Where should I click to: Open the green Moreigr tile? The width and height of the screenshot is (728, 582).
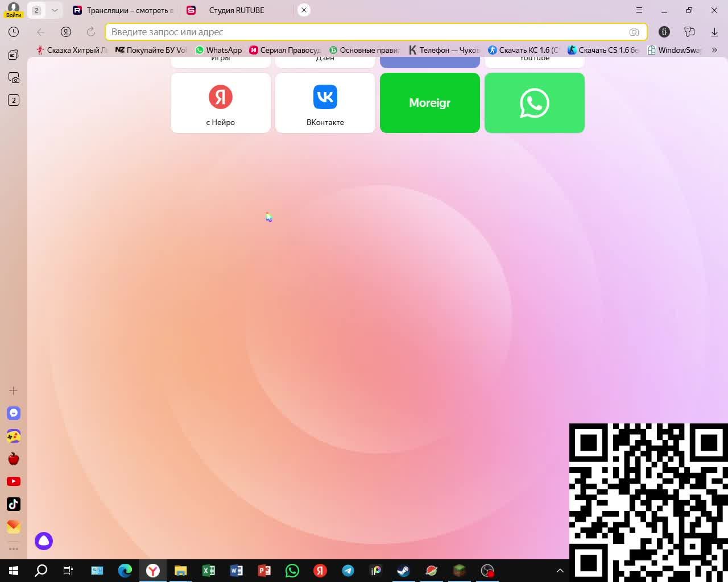click(x=430, y=103)
